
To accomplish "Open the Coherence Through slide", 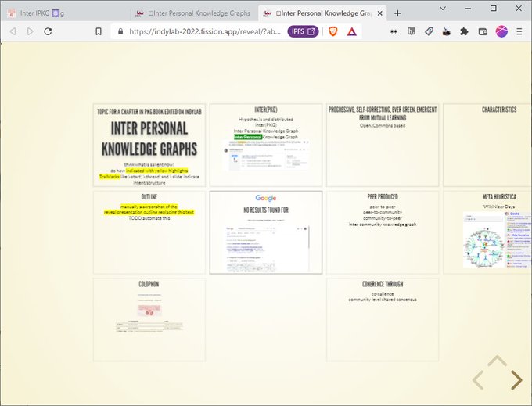I will [383, 320].
